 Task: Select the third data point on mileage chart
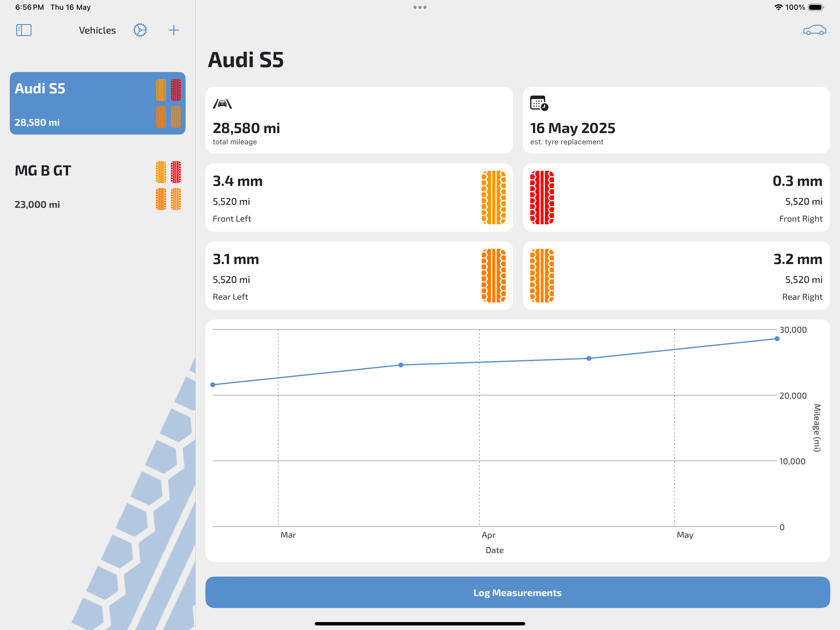(589, 358)
